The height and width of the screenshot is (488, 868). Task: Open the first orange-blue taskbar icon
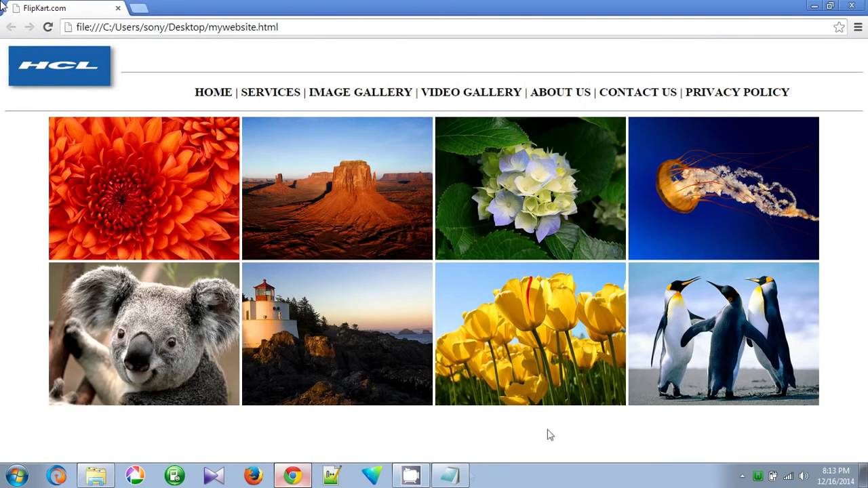click(x=56, y=476)
